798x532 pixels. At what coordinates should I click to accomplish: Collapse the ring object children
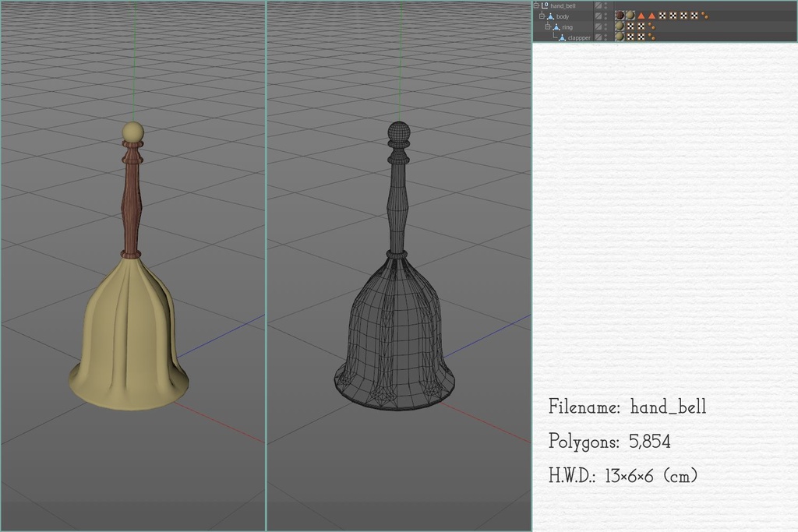point(548,27)
